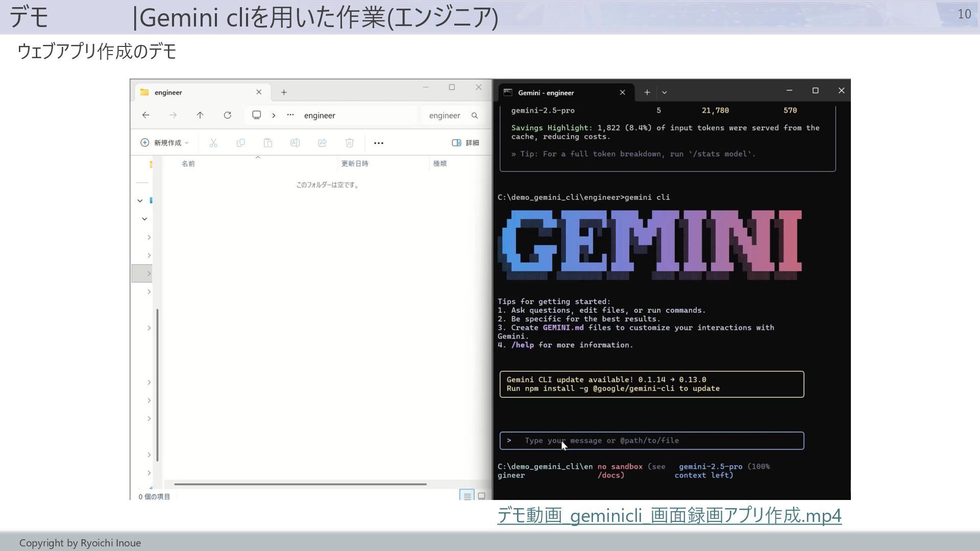Switch to large thumbnails view icon
The width and height of the screenshot is (980, 551).
click(481, 496)
